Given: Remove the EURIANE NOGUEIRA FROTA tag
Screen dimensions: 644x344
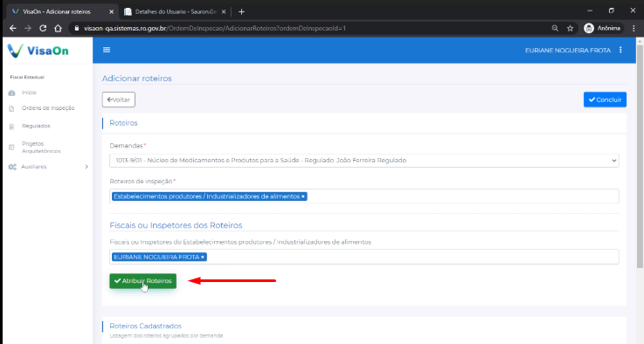Looking at the screenshot, I should 203,257.
